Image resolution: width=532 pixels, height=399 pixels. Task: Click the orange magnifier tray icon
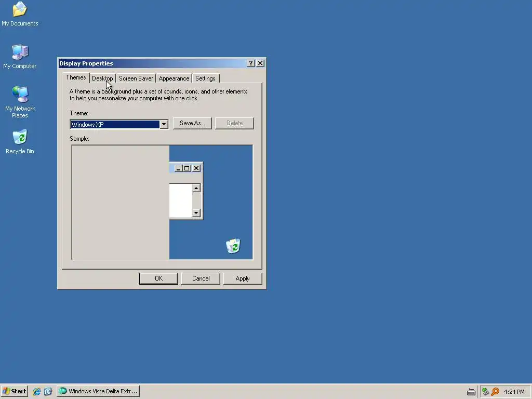(x=495, y=392)
